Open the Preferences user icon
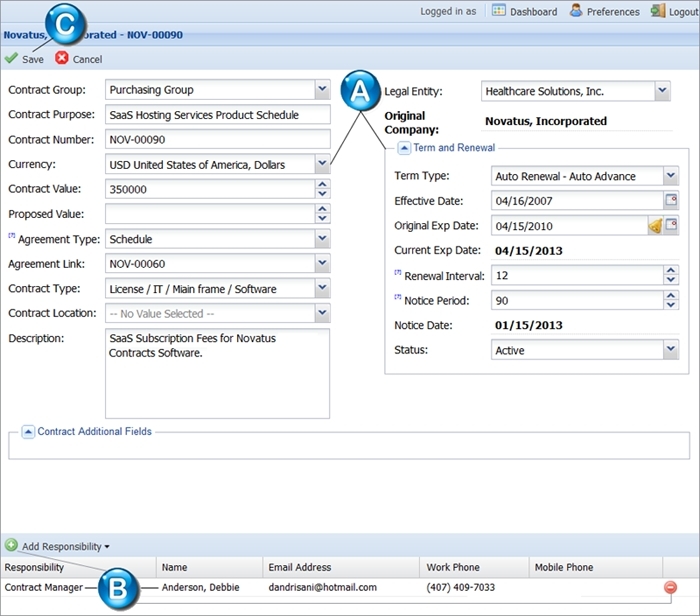Image resolution: width=700 pixels, height=616 pixels. tap(576, 10)
